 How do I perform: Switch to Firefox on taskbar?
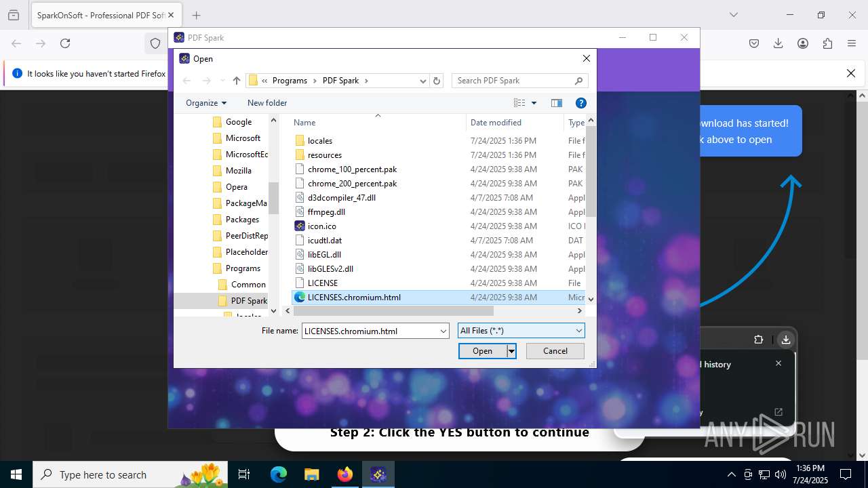pyautogui.click(x=345, y=474)
